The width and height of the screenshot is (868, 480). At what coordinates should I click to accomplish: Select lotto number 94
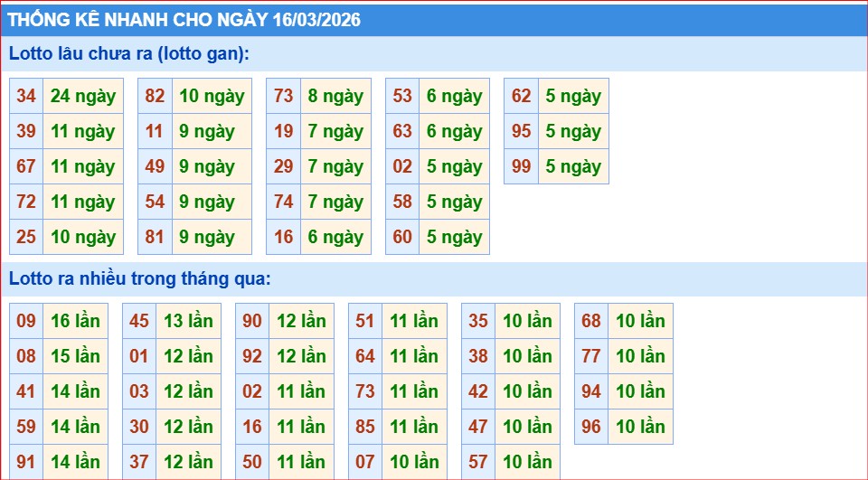coord(591,391)
